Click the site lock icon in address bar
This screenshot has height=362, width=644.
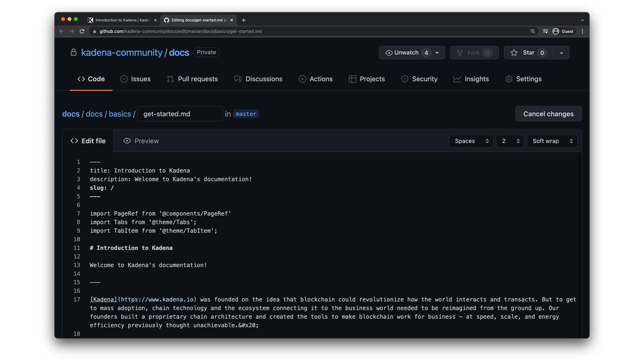pos(95,31)
